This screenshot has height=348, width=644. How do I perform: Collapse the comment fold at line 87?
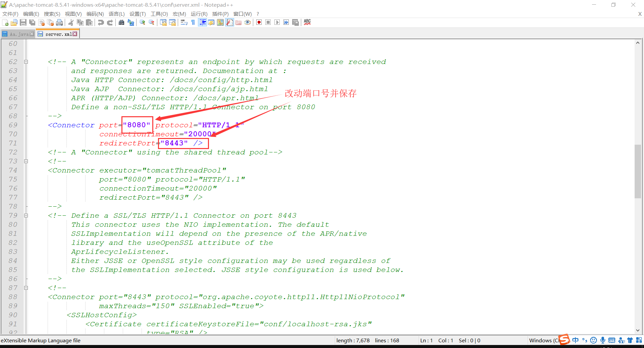point(26,288)
